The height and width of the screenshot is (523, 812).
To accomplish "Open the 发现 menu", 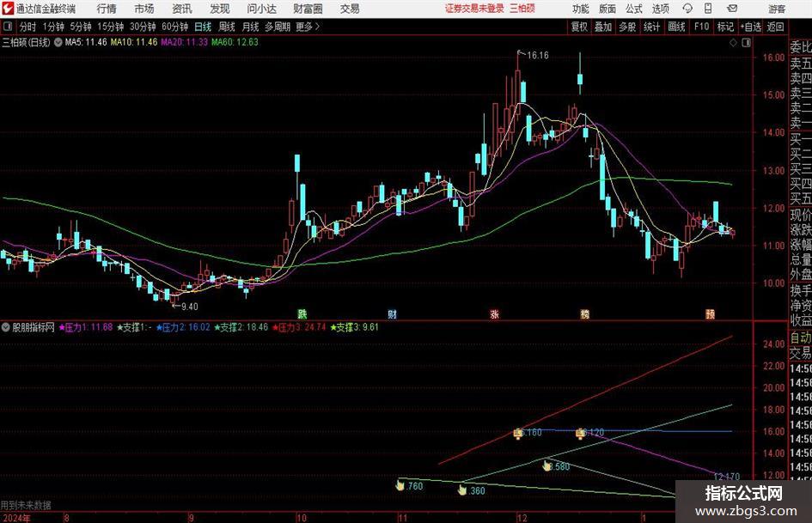I will point(220,9).
